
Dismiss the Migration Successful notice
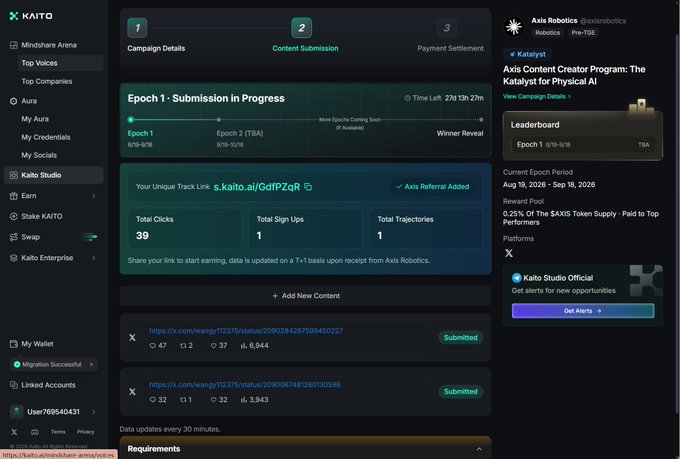point(91,364)
